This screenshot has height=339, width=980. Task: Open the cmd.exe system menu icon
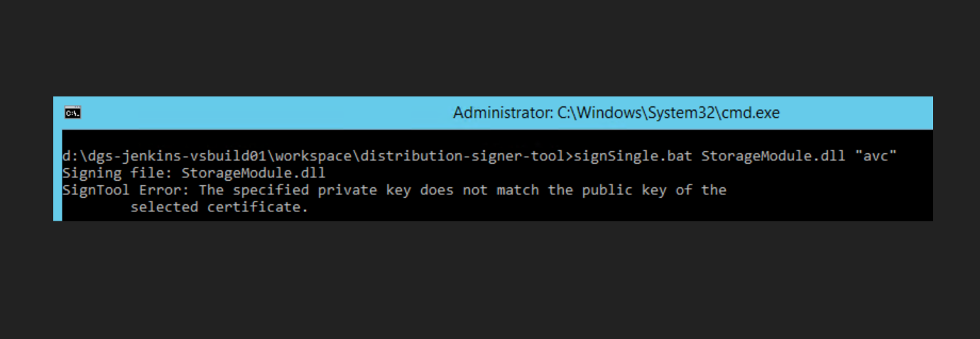[72, 112]
